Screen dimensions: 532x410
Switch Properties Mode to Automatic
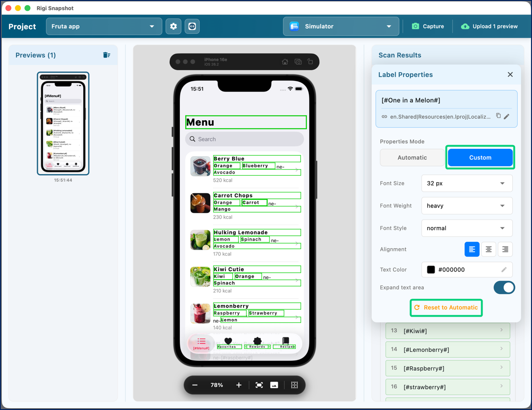coord(412,158)
